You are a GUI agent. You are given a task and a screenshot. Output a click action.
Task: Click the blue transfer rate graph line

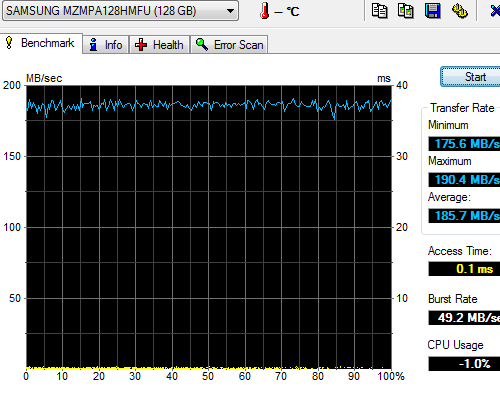click(x=209, y=105)
